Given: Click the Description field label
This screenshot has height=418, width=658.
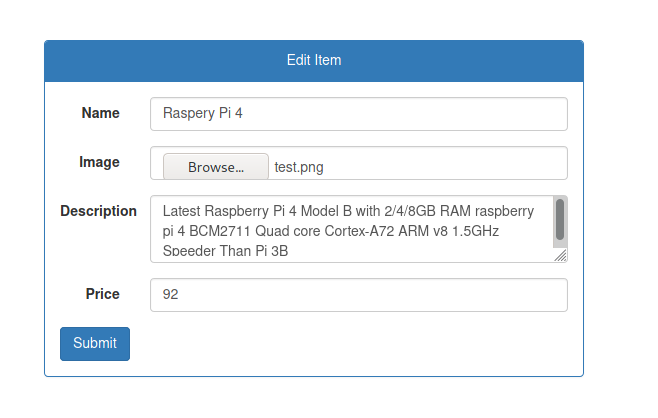Looking at the screenshot, I should coord(98,211).
